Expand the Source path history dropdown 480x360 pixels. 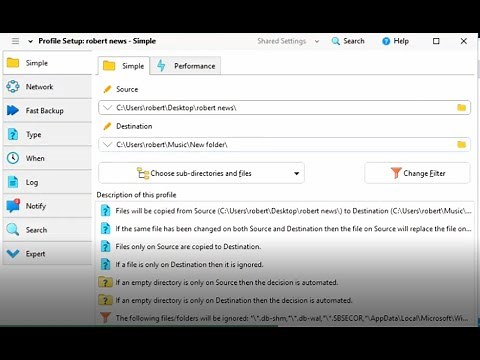tap(107, 108)
